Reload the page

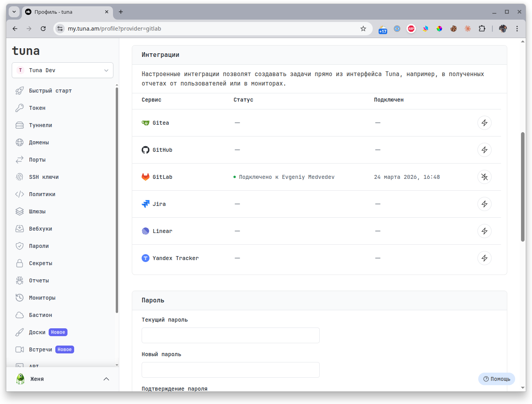point(43,29)
